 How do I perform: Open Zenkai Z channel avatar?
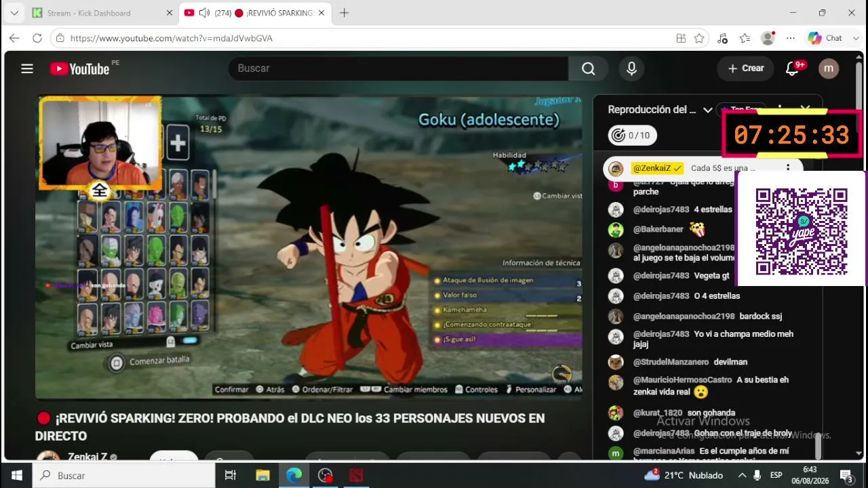(x=47, y=457)
